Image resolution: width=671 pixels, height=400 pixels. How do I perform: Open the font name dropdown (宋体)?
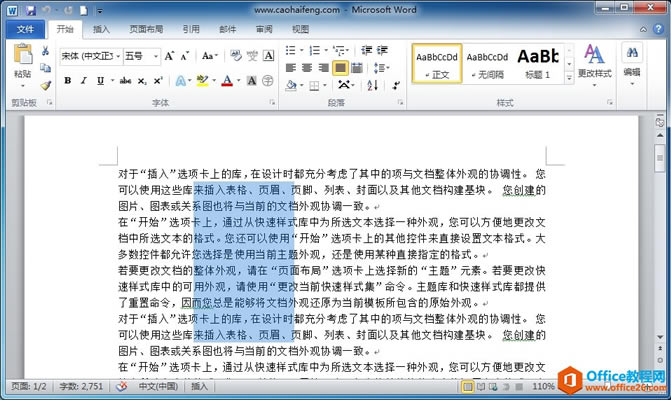(118, 56)
